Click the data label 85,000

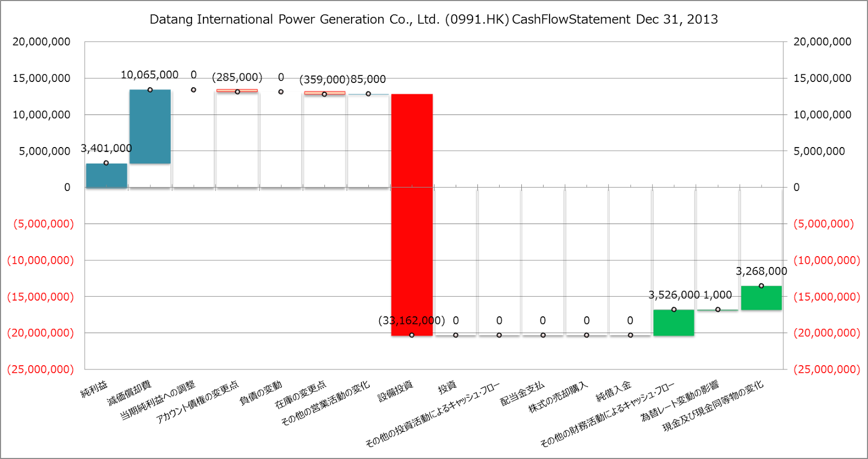[x=368, y=79]
